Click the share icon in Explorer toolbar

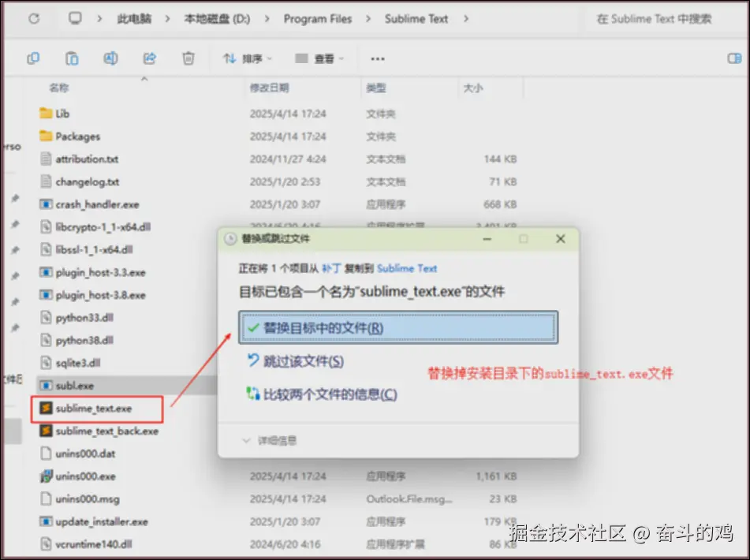pos(150,58)
